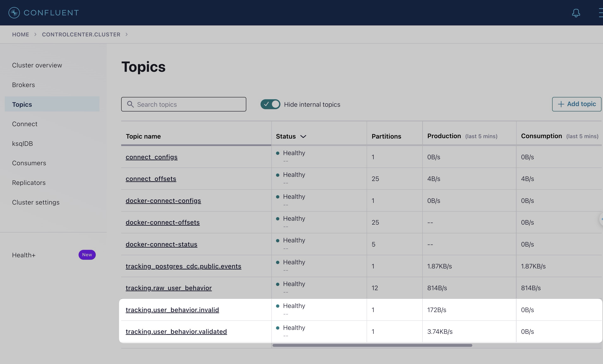Open Cluster settings
The width and height of the screenshot is (603, 364).
point(36,202)
